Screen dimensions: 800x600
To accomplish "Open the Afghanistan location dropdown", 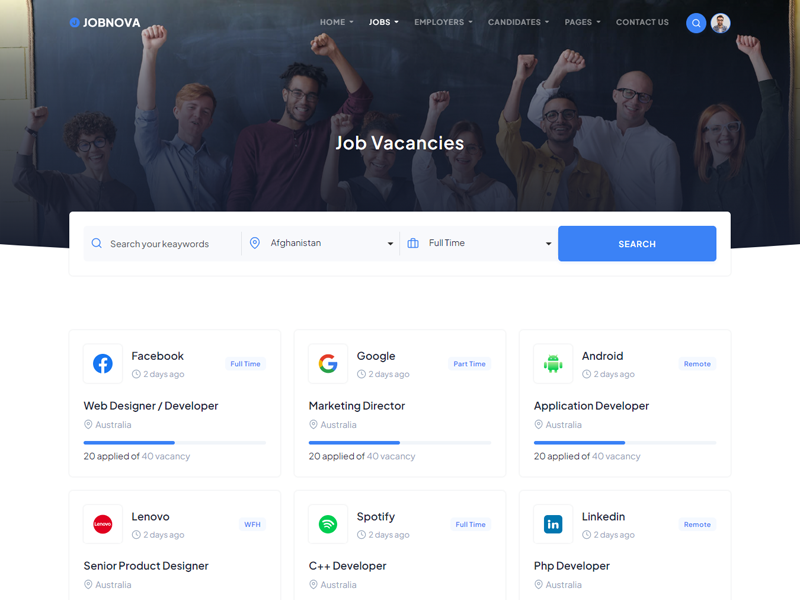I will tap(321, 243).
